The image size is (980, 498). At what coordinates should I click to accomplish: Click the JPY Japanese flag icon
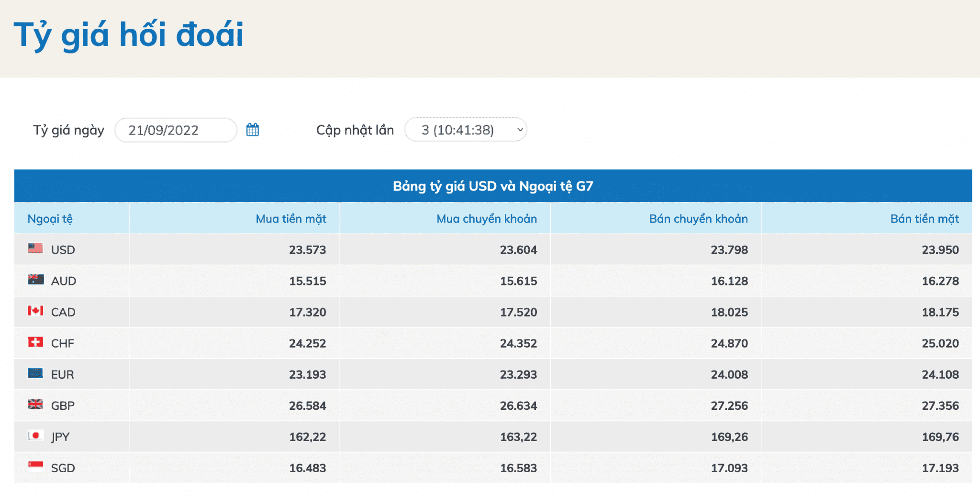click(x=35, y=435)
